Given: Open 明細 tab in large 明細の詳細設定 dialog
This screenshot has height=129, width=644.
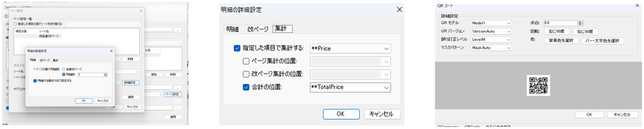Looking at the screenshot, I should [x=232, y=29].
